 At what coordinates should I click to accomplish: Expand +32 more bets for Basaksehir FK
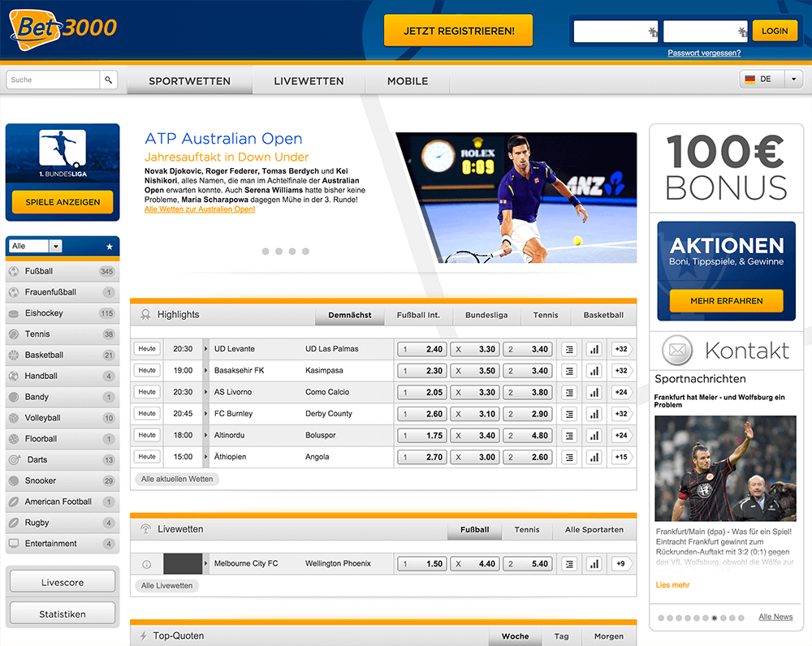tap(621, 371)
